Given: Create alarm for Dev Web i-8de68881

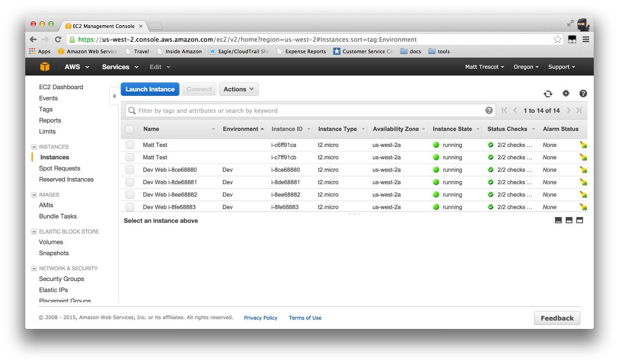Looking at the screenshot, I should click(x=583, y=182).
